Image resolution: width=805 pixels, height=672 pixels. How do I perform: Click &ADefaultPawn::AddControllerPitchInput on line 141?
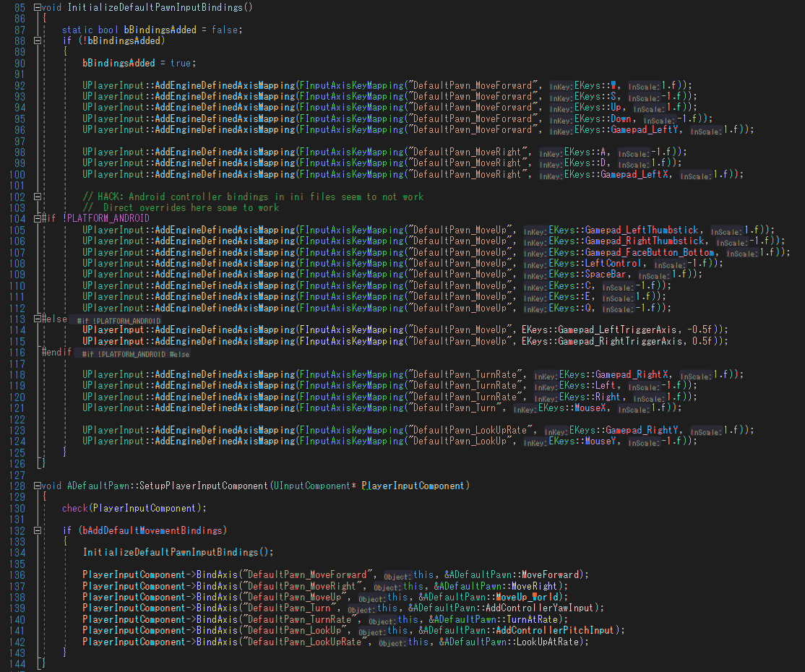click(517, 630)
